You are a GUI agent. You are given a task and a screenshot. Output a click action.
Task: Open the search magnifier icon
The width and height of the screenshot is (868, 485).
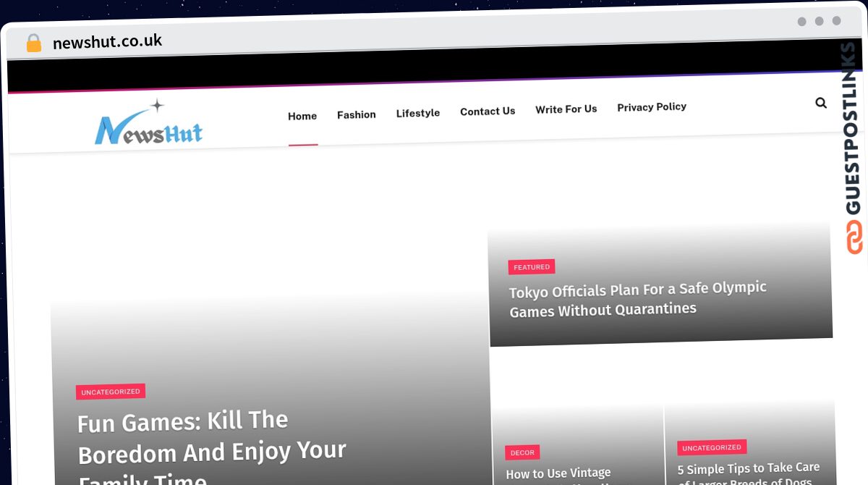tap(821, 103)
